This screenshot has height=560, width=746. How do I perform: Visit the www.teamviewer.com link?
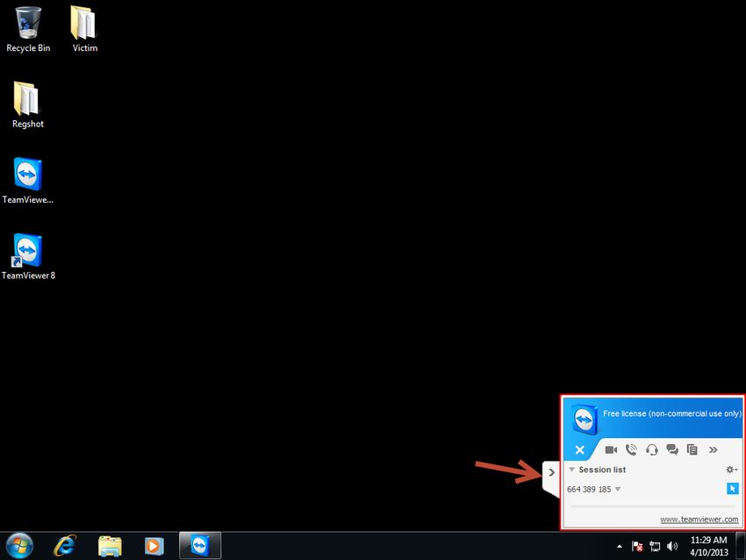(x=699, y=520)
